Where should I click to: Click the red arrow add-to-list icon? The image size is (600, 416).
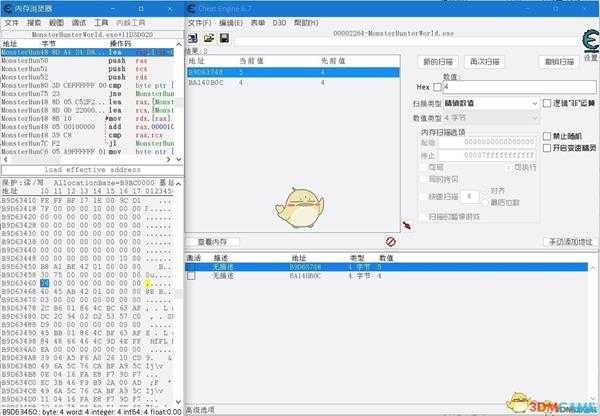(x=407, y=226)
